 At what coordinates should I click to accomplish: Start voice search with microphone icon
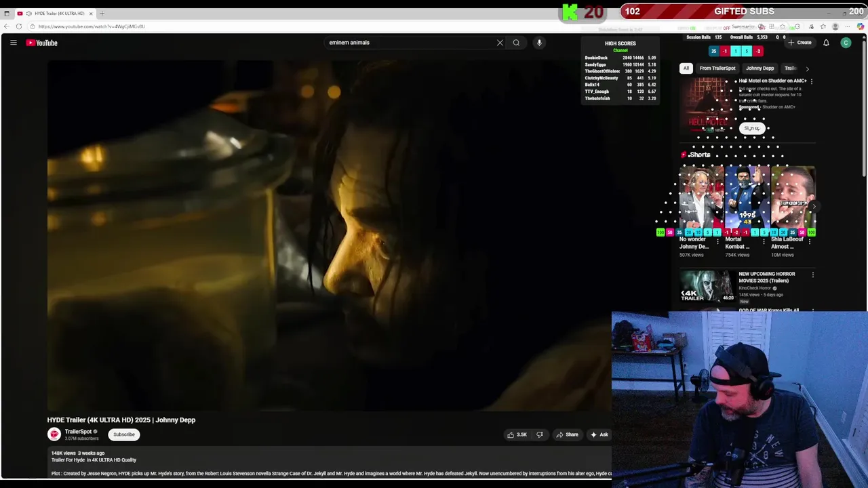(539, 43)
